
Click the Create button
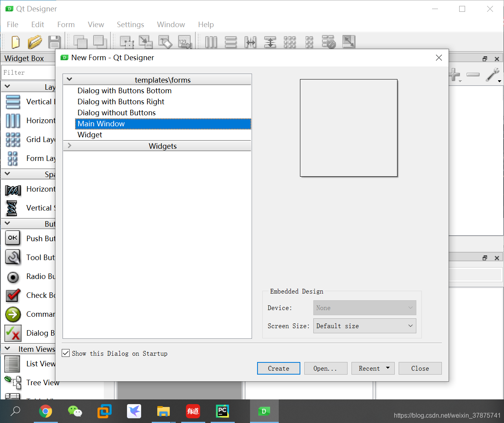(x=279, y=368)
